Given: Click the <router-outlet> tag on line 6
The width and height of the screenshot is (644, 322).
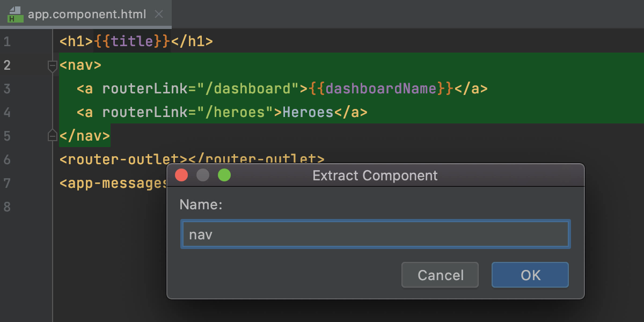Looking at the screenshot, I should coord(123,159).
